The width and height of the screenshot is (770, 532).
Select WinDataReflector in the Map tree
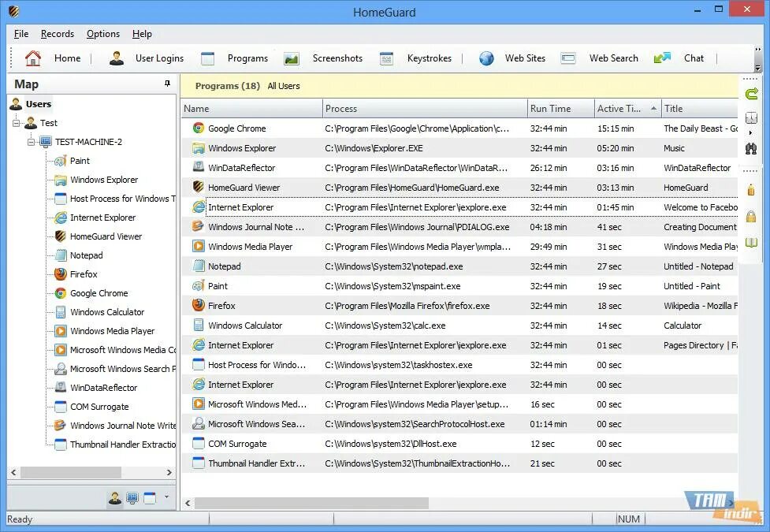pos(96,388)
